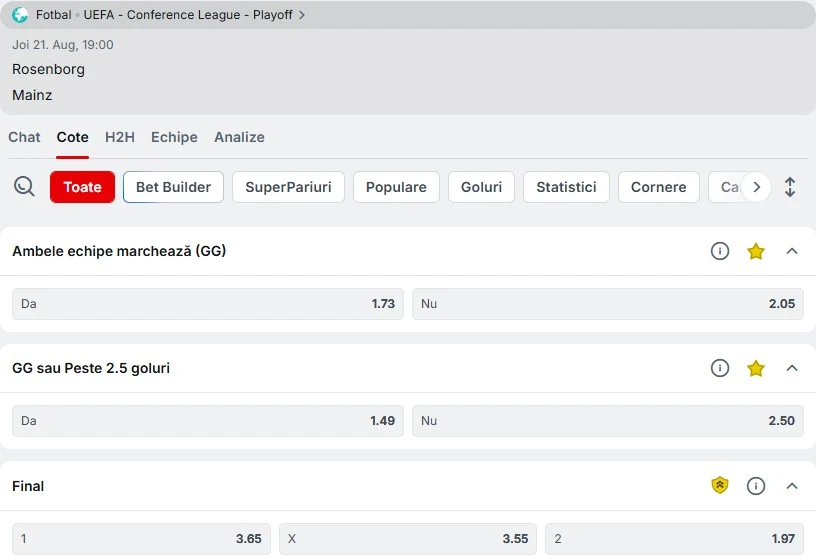The height and width of the screenshot is (555, 816).
Task: Select the Bet Builder filter
Action: pos(173,187)
